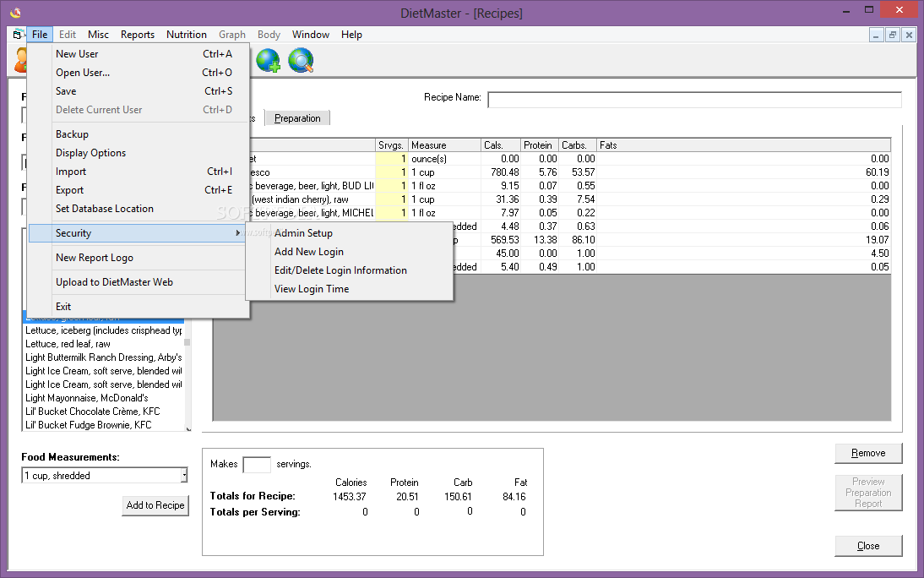This screenshot has height=578, width=924.
Task: Minimize the inner Recipes child window
Action: [876, 35]
